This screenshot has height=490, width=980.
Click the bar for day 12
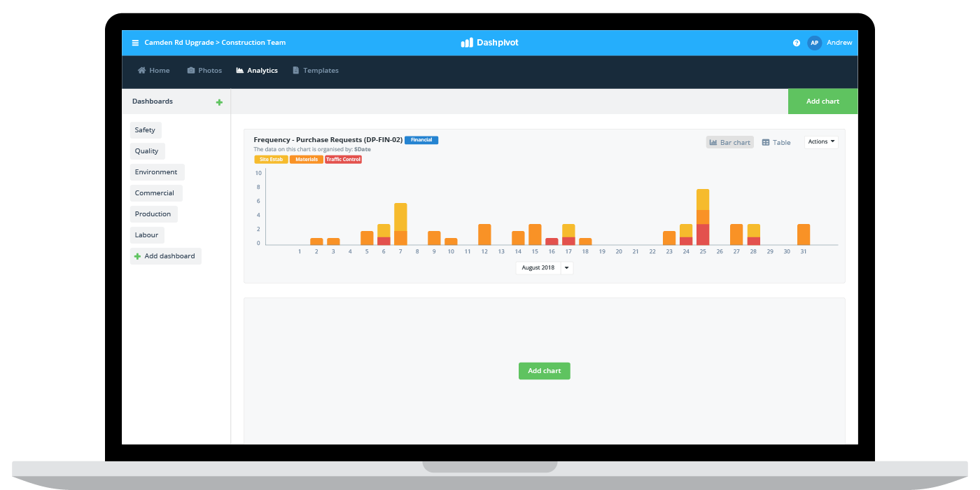tap(484, 234)
